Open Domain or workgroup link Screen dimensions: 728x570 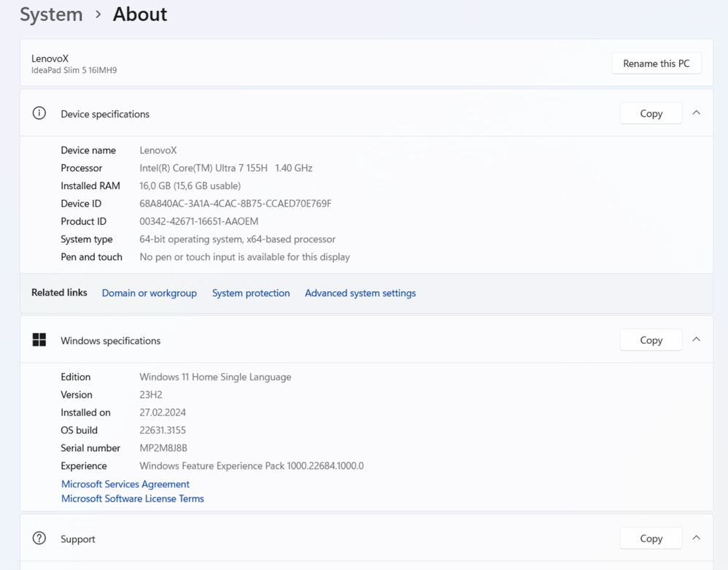pyautogui.click(x=150, y=293)
